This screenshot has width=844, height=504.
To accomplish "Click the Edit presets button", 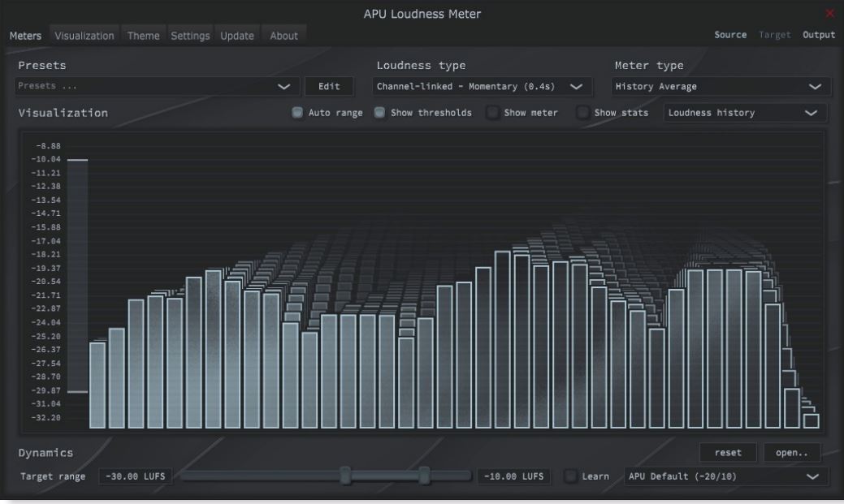I will coord(329,86).
